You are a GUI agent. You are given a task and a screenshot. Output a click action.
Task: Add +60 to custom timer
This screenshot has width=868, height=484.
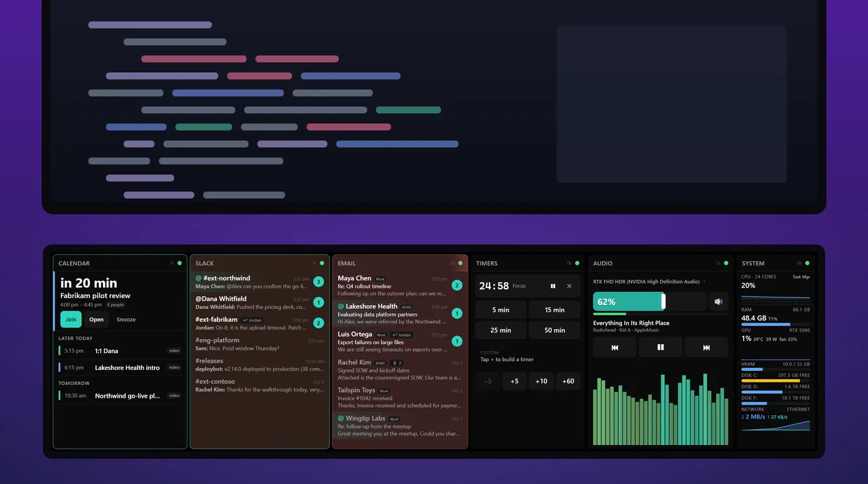[568, 381]
